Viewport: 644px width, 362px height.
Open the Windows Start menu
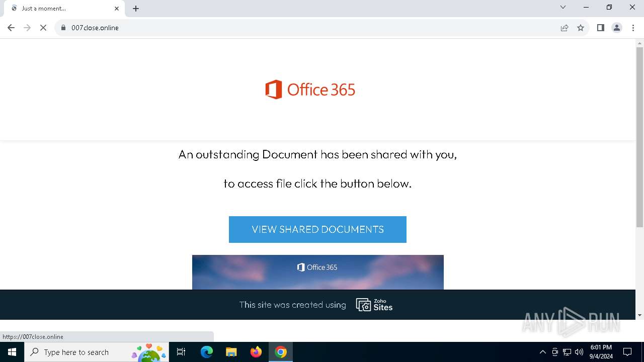[x=12, y=352]
